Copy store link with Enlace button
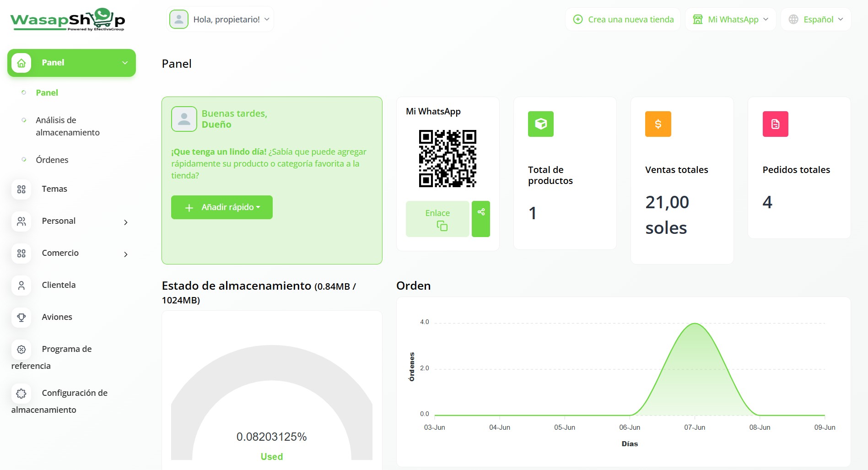This screenshot has height=470, width=868. pos(437,219)
